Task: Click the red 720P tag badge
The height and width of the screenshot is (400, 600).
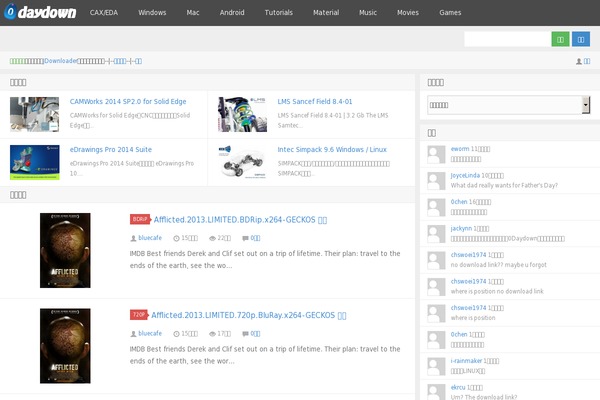Action: 139,315
